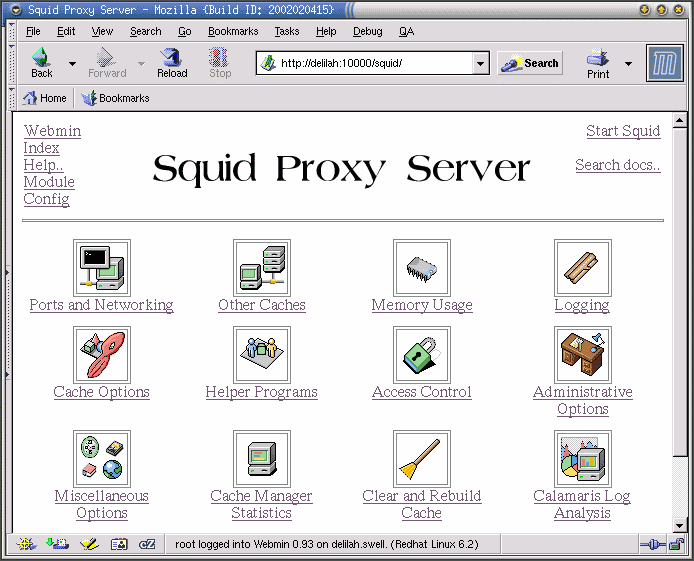Go Back using the green arrow
694x561 pixels.
[42, 63]
